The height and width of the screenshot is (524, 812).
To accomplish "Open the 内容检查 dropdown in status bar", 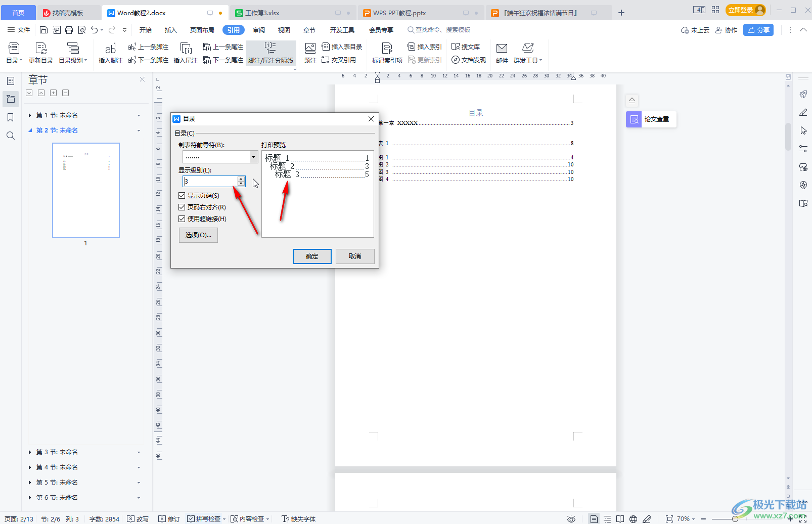I will pyautogui.click(x=250, y=519).
